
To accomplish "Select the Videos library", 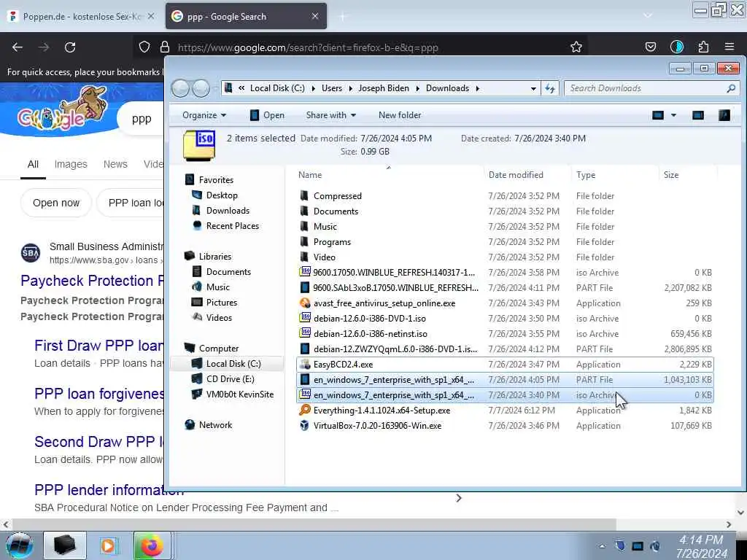I will tap(219, 318).
